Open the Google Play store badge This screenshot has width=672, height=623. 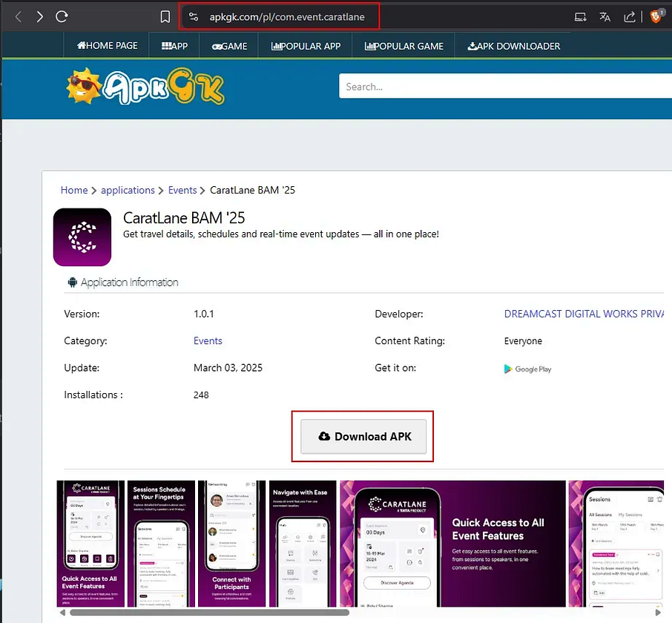tap(527, 369)
